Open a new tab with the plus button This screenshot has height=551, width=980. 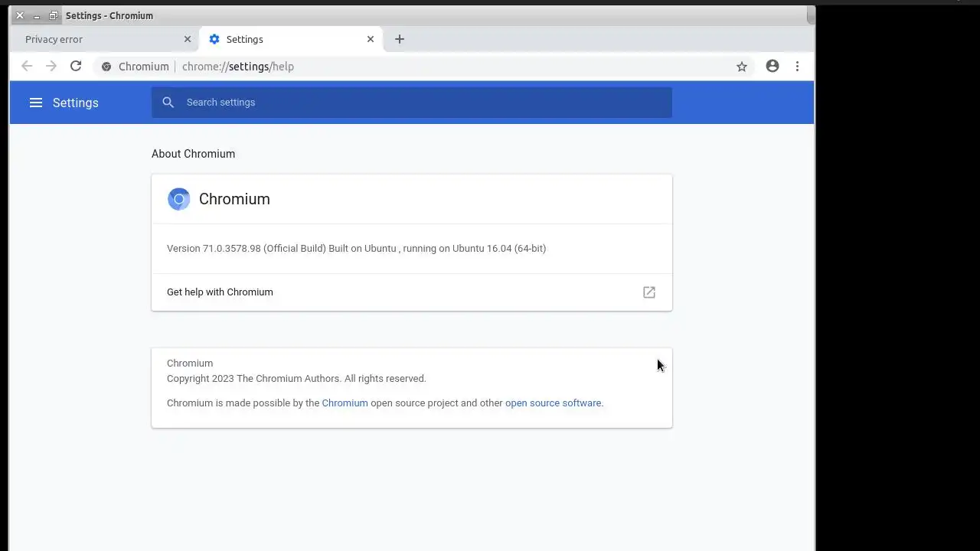pos(400,39)
